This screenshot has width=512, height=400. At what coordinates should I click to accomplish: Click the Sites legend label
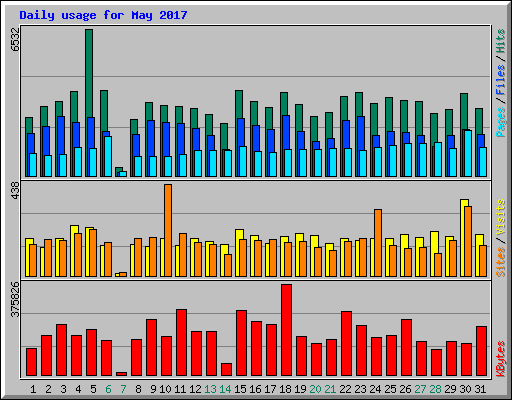coord(501,262)
